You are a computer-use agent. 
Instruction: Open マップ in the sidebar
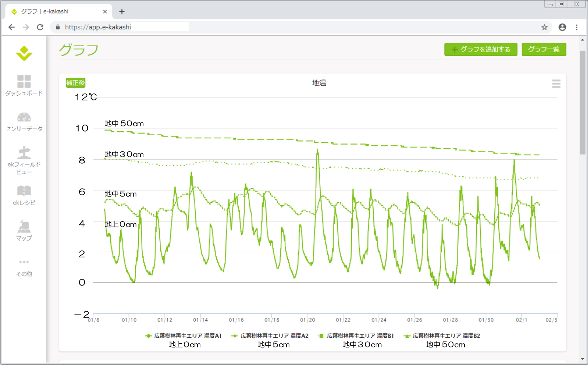(x=24, y=231)
